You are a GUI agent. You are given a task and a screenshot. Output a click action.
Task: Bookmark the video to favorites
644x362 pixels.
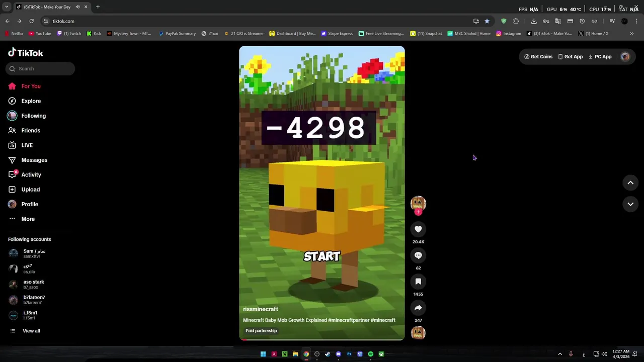click(x=418, y=282)
